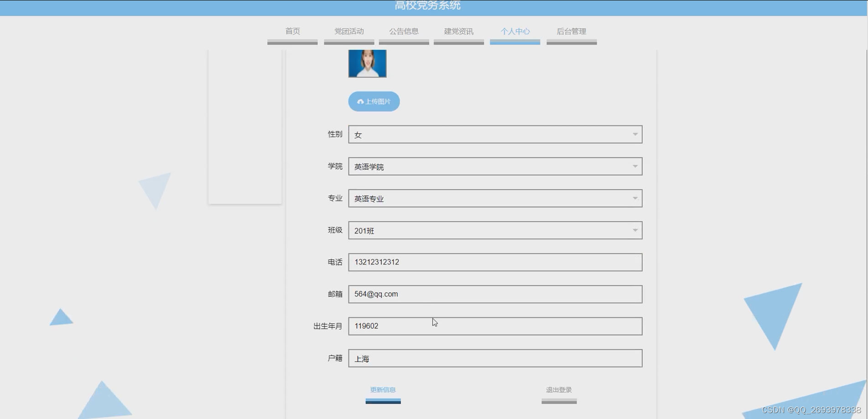Click the cloud icon on the upload button

360,102
